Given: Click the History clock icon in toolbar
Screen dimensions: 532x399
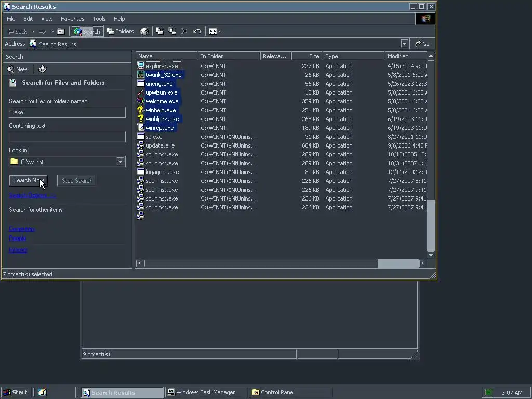Looking at the screenshot, I should click(144, 31).
